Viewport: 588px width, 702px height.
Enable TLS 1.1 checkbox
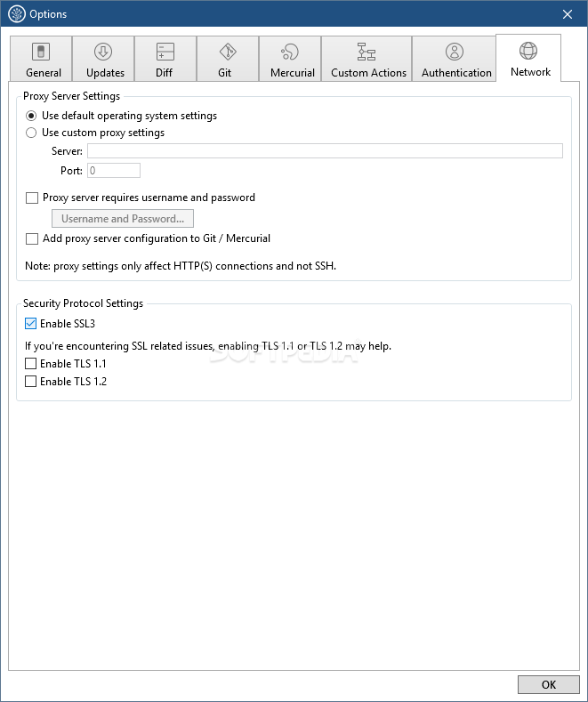pos(30,364)
